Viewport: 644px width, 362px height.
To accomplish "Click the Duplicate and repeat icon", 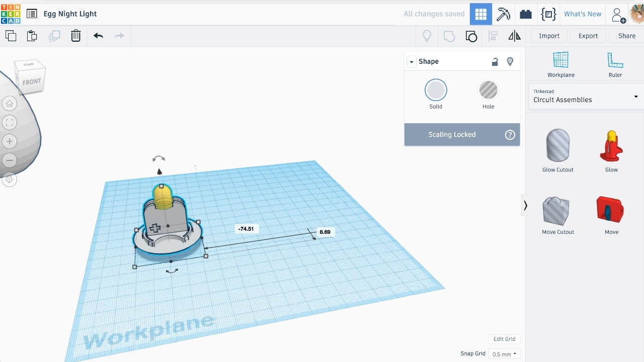I will point(54,36).
